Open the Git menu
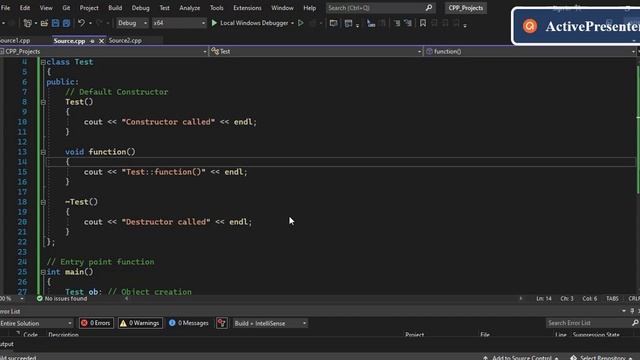 tap(66, 8)
